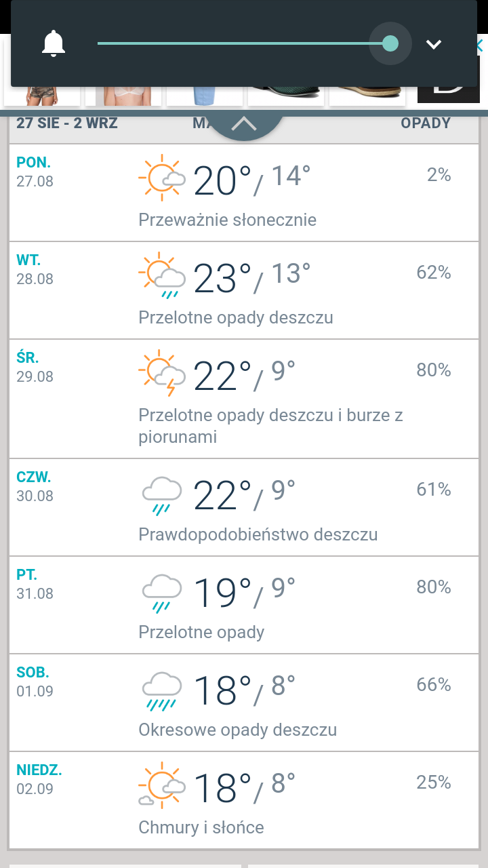Collapse the forecast panel with up chevron
The width and height of the screenshot is (488, 868).
(x=244, y=124)
